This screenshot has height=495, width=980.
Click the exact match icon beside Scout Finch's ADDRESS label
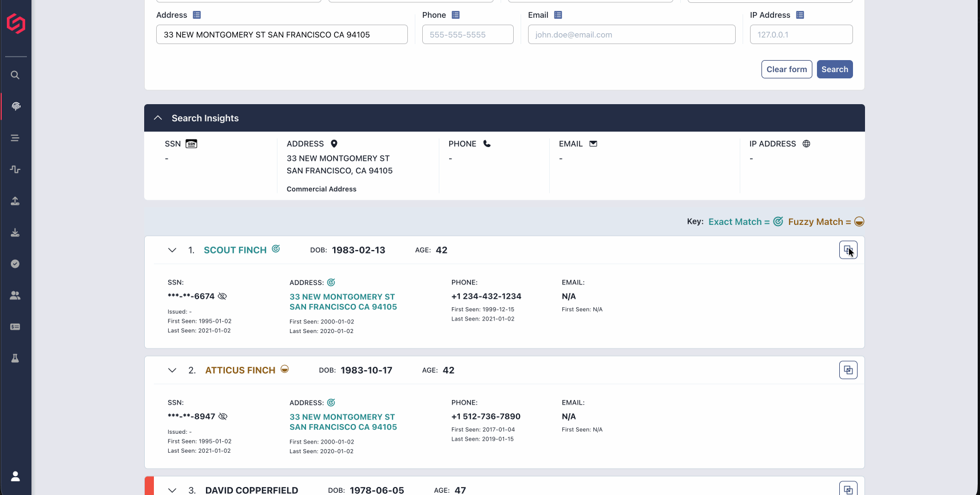pyautogui.click(x=331, y=282)
